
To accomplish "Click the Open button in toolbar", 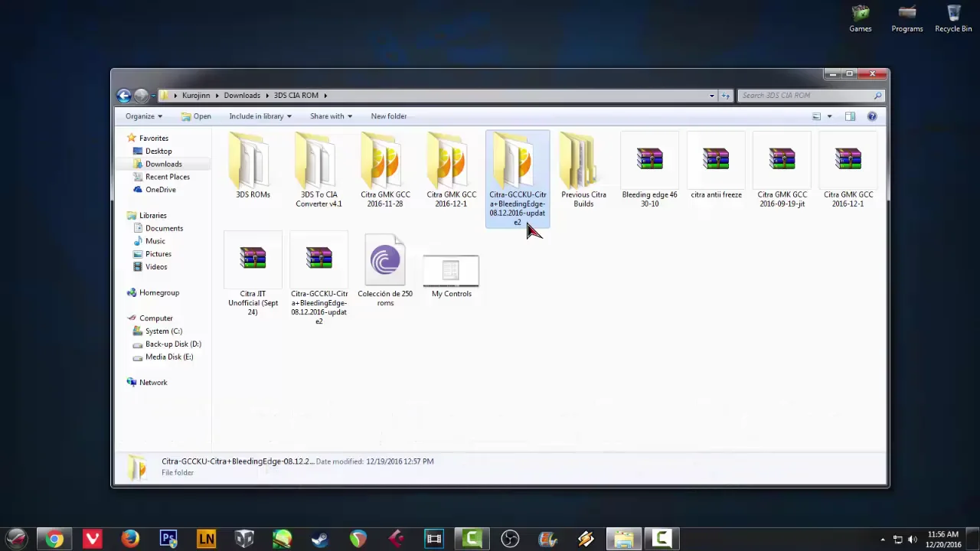I will [x=196, y=116].
